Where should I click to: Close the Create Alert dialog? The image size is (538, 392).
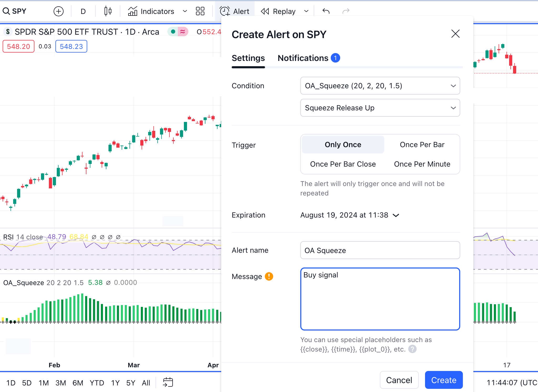point(456,34)
